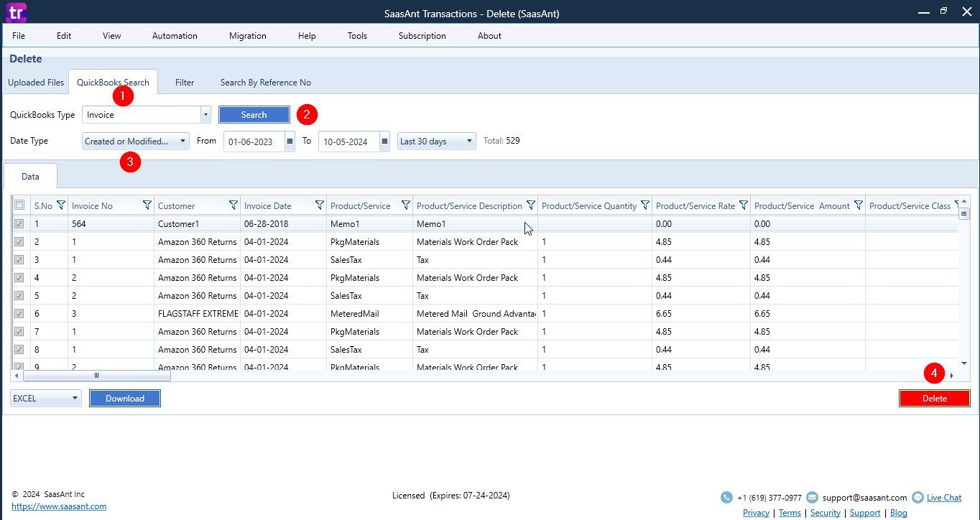The height and width of the screenshot is (520, 980).
Task: Open the S.No column filter icon
Action: pos(61,205)
